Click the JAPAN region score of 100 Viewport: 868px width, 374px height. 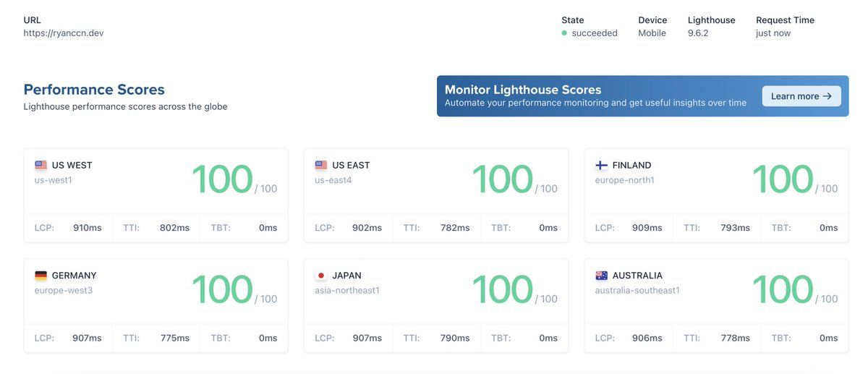click(502, 289)
